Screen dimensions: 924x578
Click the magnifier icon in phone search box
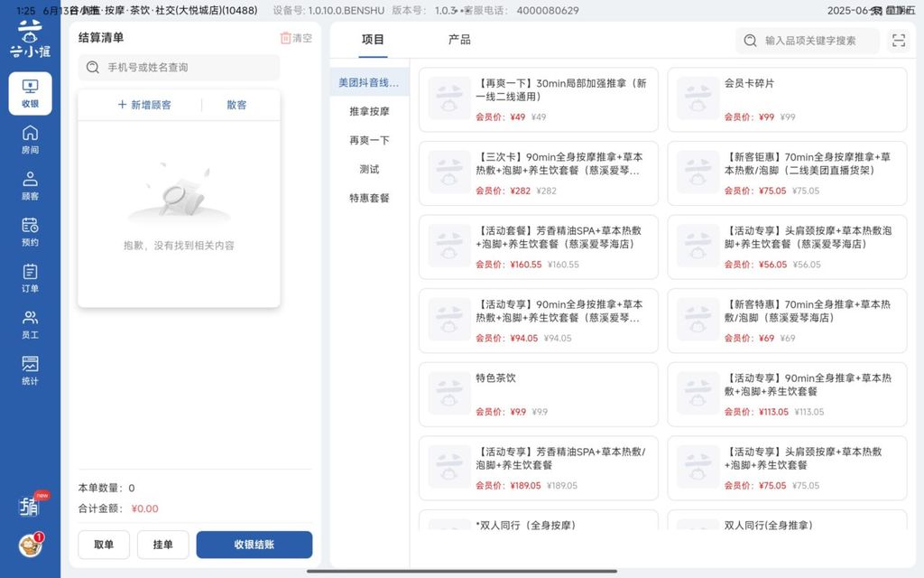point(93,67)
